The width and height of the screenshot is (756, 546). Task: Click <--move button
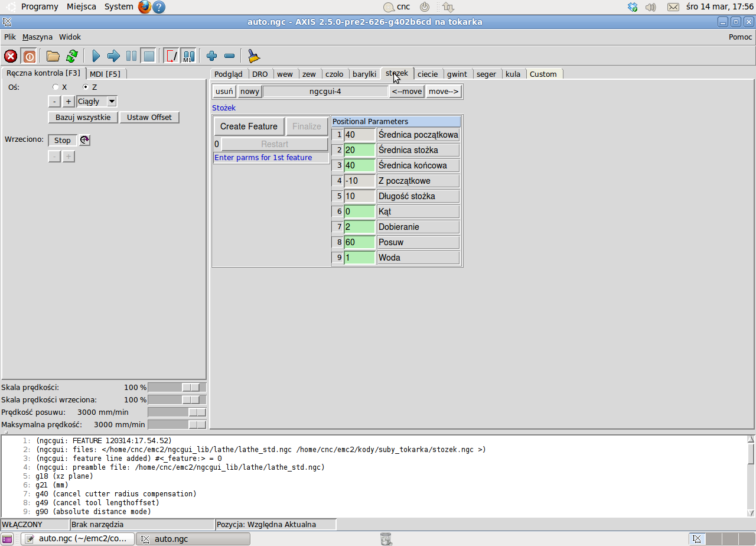click(407, 92)
